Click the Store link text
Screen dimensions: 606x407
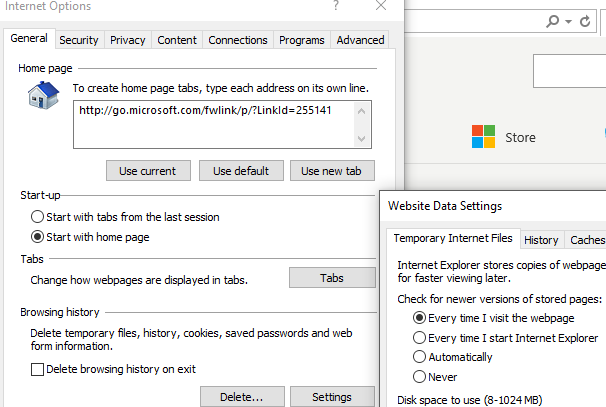pyautogui.click(x=521, y=137)
